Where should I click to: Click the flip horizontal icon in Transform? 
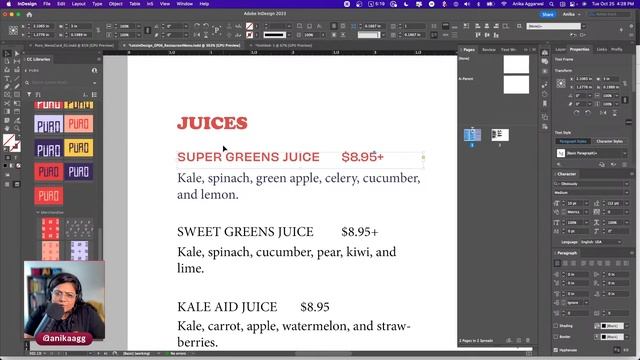click(603, 113)
